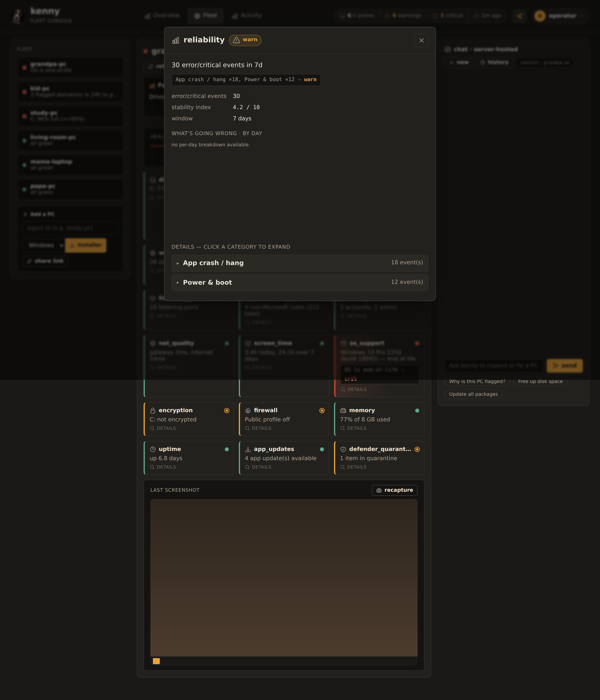Click the share link button in sidebar
Viewport: 600px width, 700px height.
(x=45, y=261)
